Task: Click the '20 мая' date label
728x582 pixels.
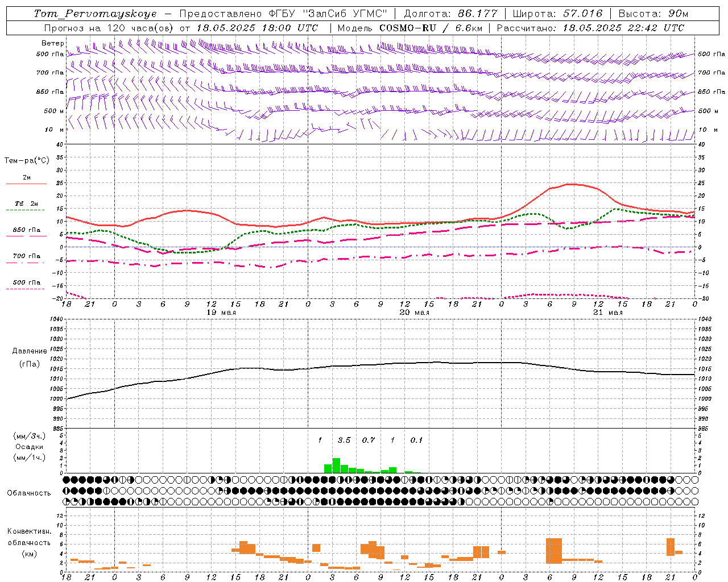Action: 415,313
